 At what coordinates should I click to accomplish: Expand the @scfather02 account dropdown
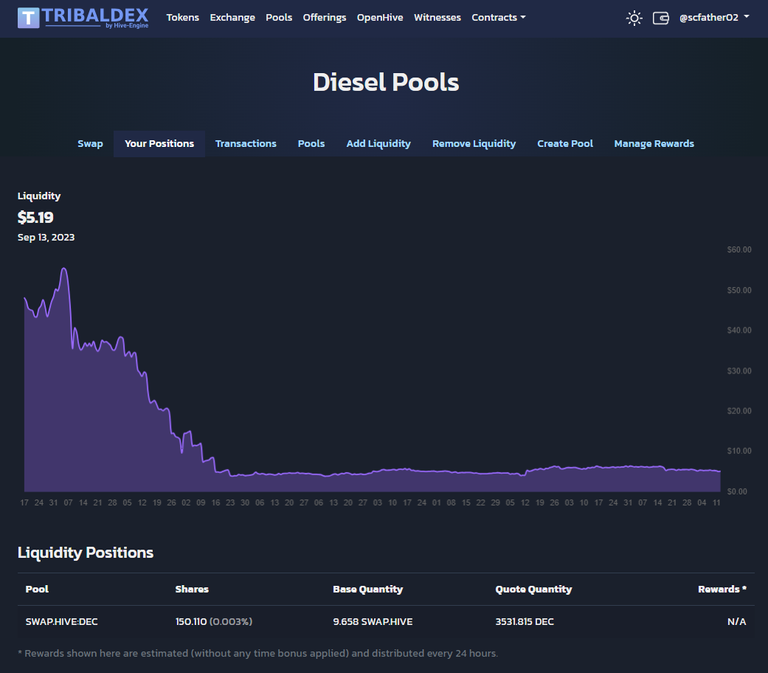coord(714,17)
